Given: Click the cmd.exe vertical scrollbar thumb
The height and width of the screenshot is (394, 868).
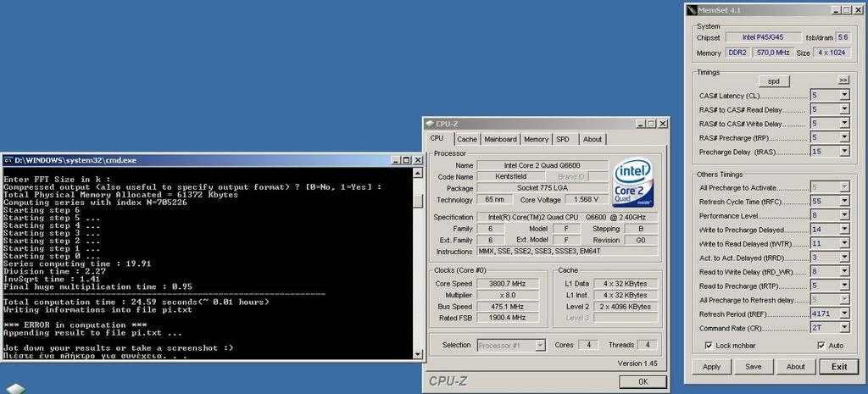Looking at the screenshot, I should pyautogui.click(x=418, y=201).
